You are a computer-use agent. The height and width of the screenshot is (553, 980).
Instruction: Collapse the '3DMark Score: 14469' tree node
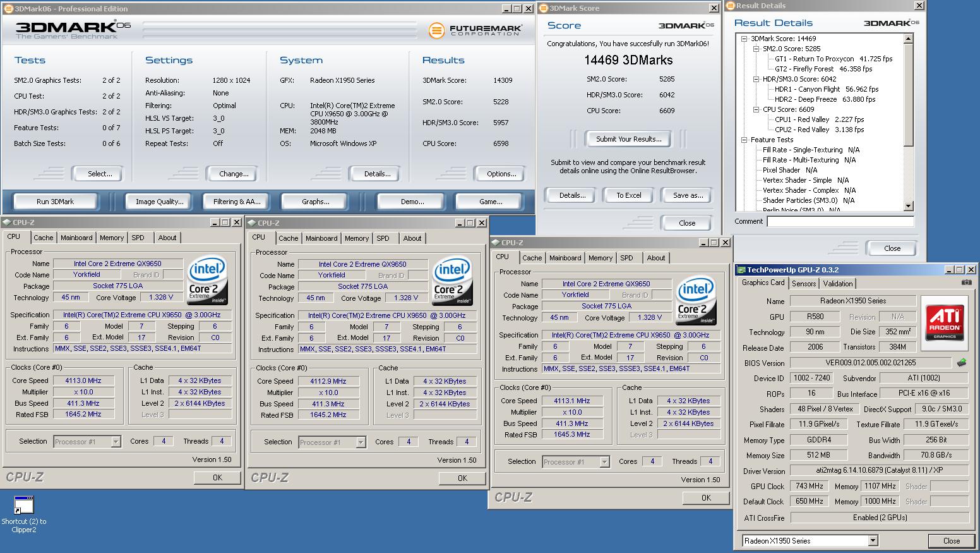pyautogui.click(x=745, y=39)
